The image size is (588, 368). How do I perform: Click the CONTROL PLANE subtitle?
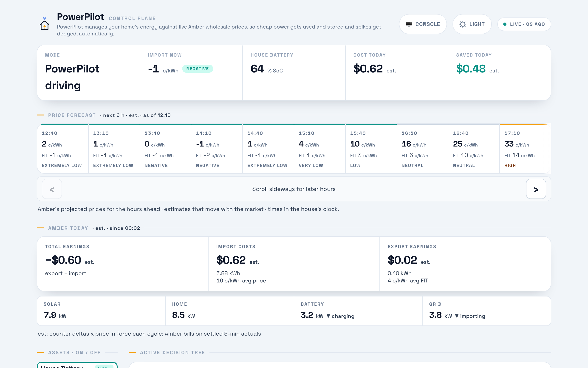coord(132,18)
